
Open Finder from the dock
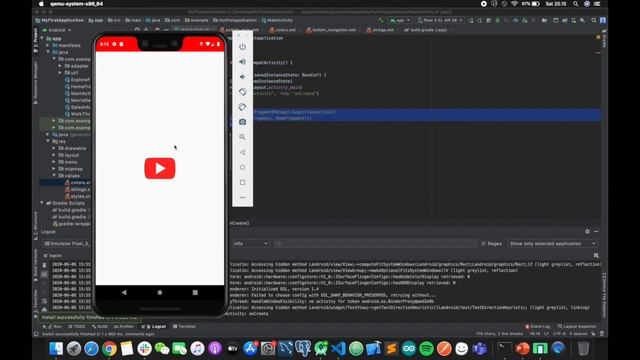click(x=56, y=349)
